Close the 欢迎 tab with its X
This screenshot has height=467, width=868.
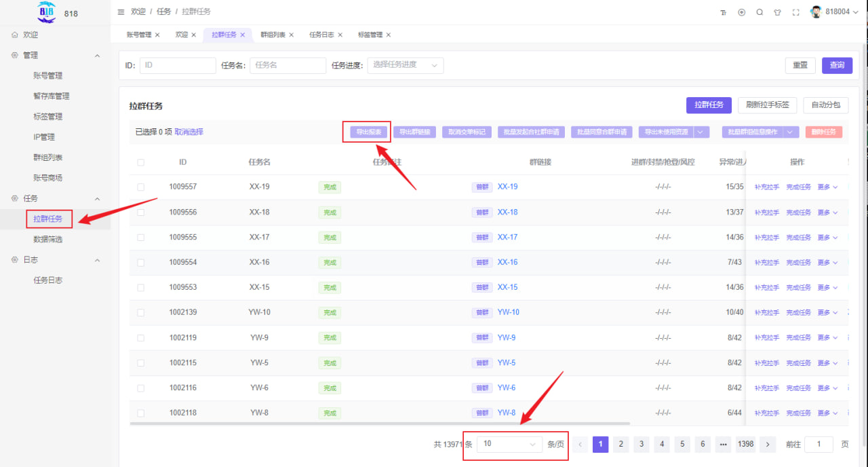coord(193,35)
